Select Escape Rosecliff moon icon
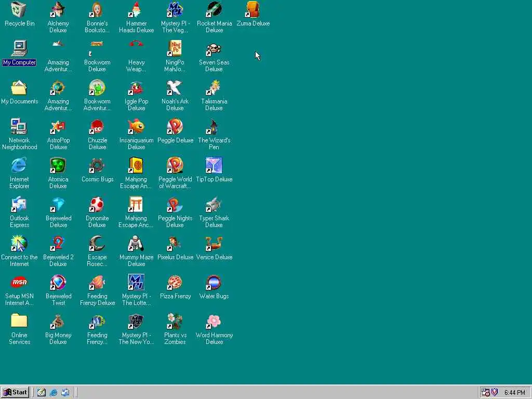 point(97,244)
